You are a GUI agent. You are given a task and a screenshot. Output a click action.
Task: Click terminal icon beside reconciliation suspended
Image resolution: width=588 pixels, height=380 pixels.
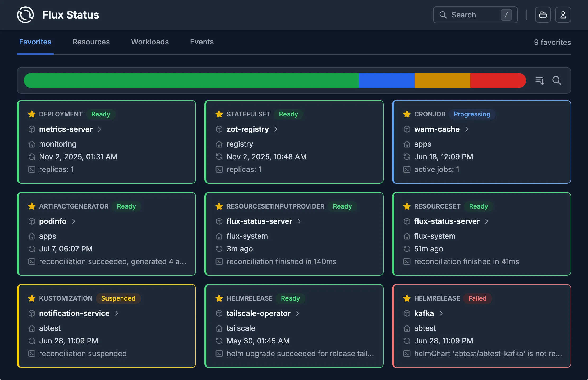pos(32,354)
